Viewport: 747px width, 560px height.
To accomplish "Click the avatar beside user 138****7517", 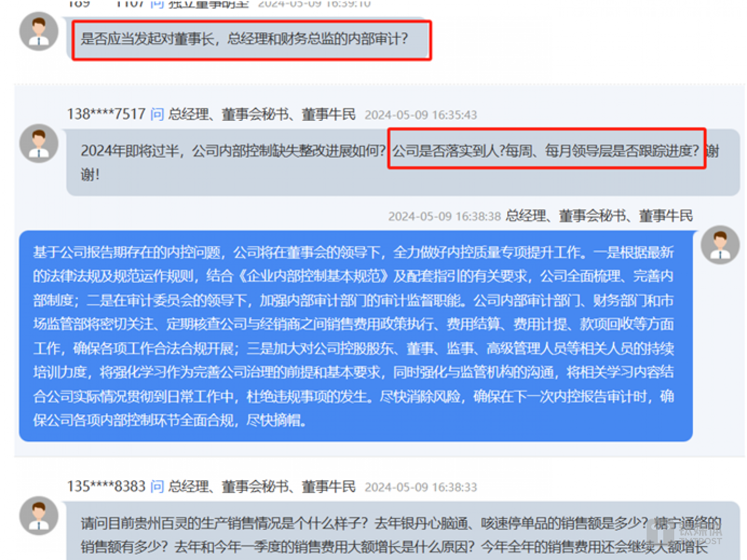I will pos(38,145).
